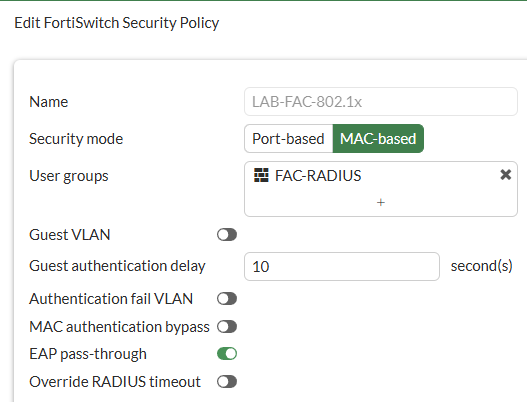The width and height of the screenshot is (527, 402).
Task: Add a user group with the plus icon
Action: (380, 202)
